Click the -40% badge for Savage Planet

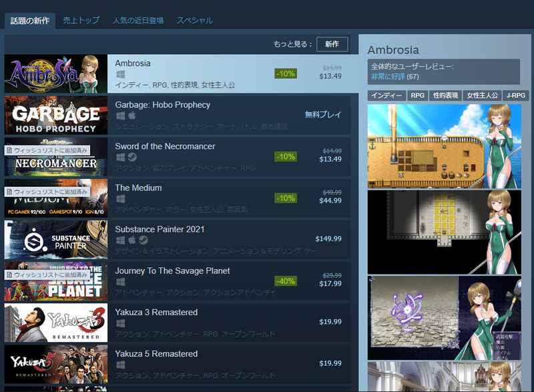click(286, 281)
